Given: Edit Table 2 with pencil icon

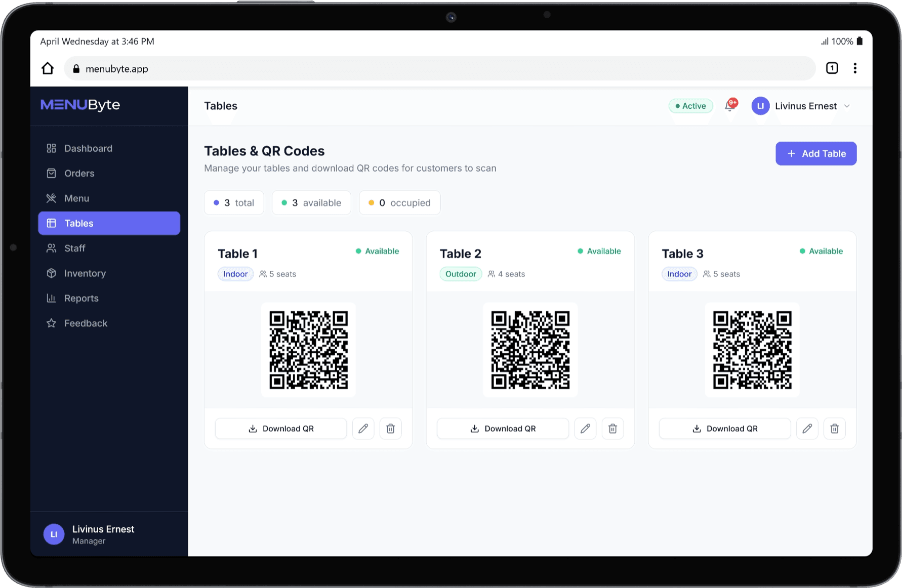Looking at the screenshot, I should coord(585,429).
